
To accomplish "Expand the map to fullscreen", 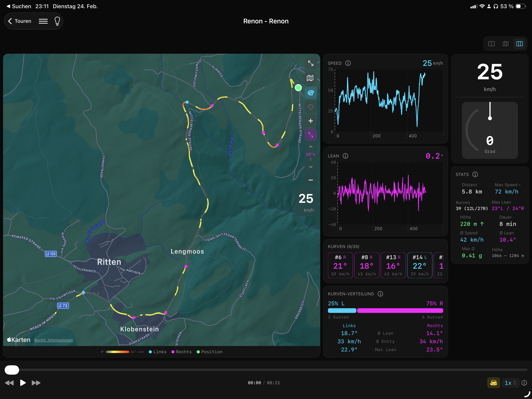I will [310, 63].
